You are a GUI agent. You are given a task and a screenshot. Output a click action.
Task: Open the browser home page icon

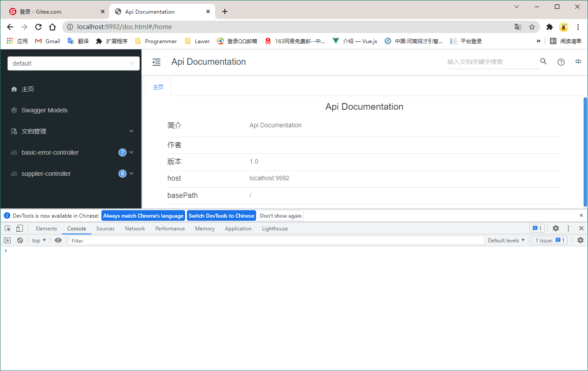click(x=52, y=27)
